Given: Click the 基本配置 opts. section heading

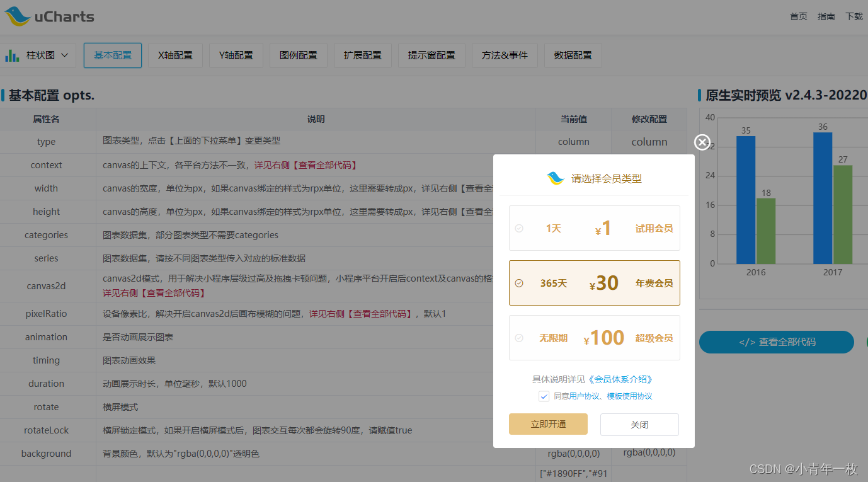Looking at the screenshot, I should pos(52,96).
